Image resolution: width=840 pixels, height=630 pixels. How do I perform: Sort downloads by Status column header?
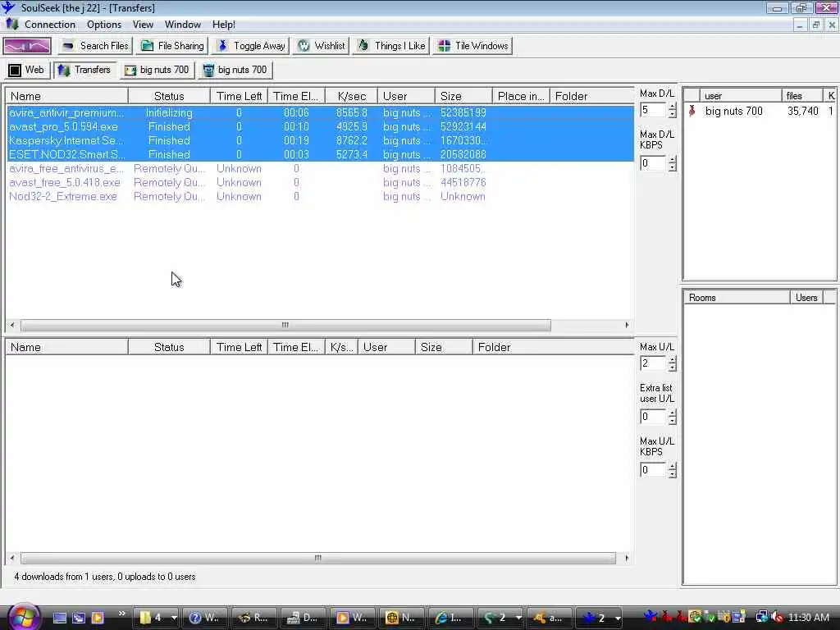coord(169,97)
